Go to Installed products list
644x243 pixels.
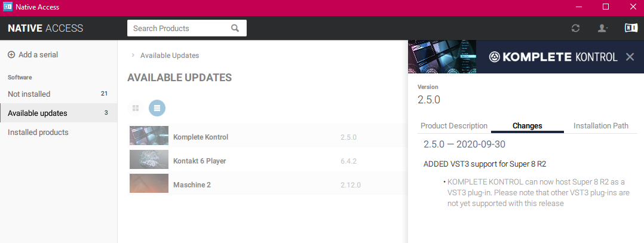pos(38,132)
